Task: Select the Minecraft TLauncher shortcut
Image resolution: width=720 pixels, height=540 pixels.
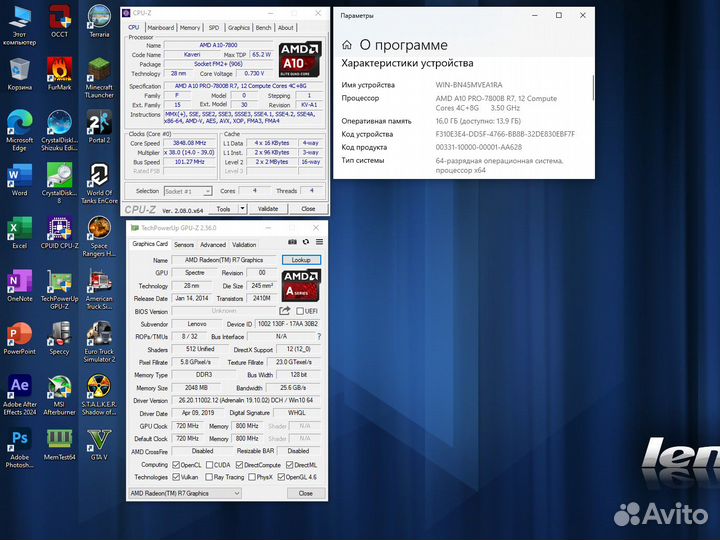Action: [x=99, y=78]
